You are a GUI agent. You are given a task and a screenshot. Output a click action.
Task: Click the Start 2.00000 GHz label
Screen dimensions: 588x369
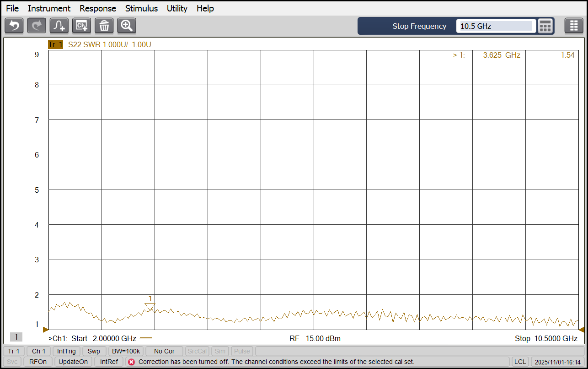coord(104,338)
